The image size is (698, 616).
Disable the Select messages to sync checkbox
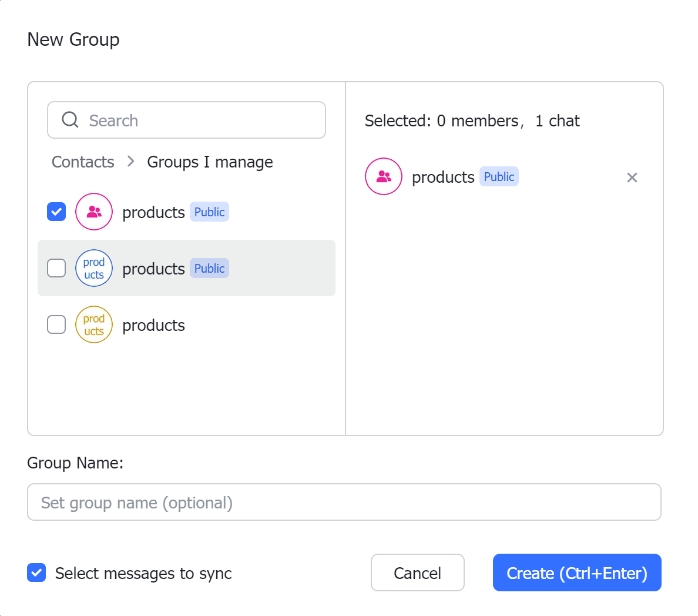pos(36,573)
